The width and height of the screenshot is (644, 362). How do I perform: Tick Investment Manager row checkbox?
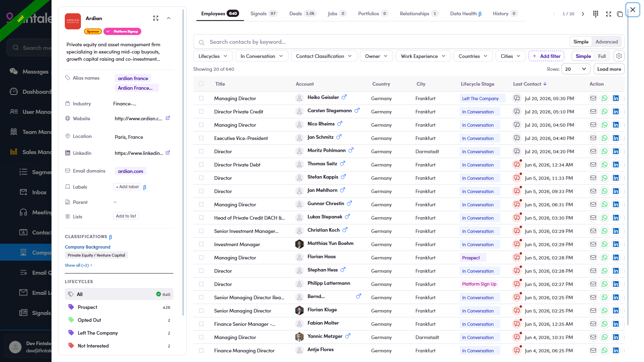tap(201, 244)
